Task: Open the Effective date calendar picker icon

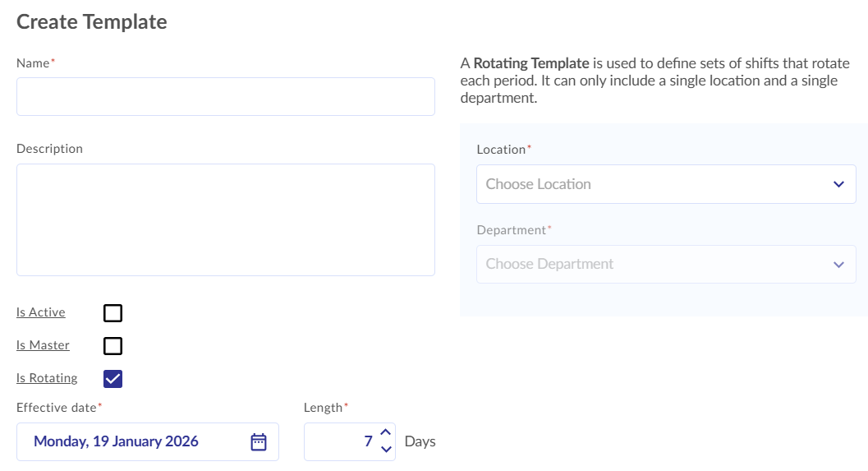Action: (x=259, y=442)
